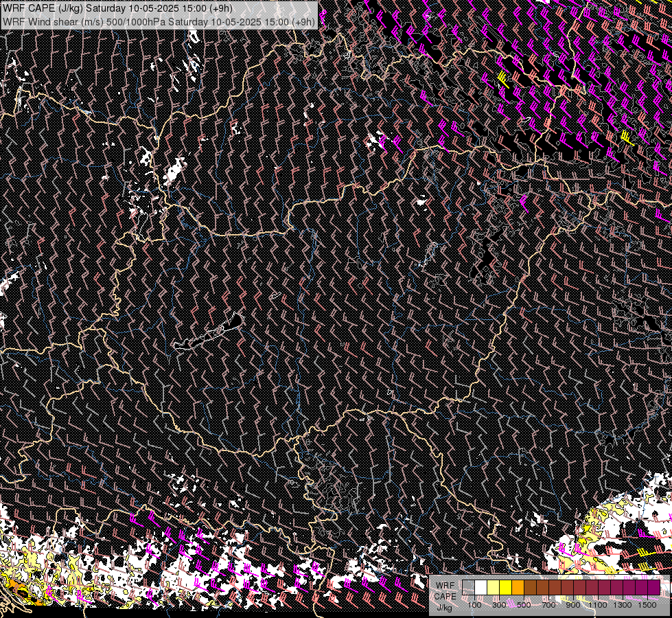
Task: Click the legend label 1300
Action: pos(623,605)
